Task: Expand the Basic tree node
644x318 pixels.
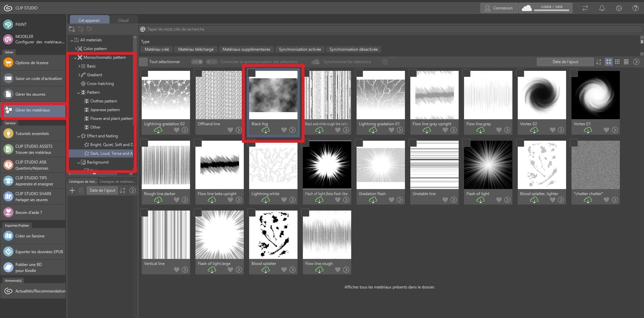Action: coord(79,66)
